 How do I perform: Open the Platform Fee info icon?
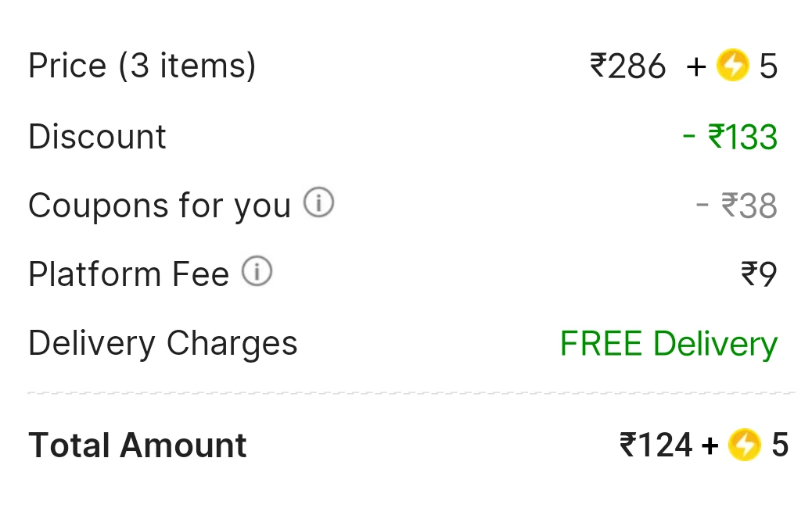tap(257, 270)
